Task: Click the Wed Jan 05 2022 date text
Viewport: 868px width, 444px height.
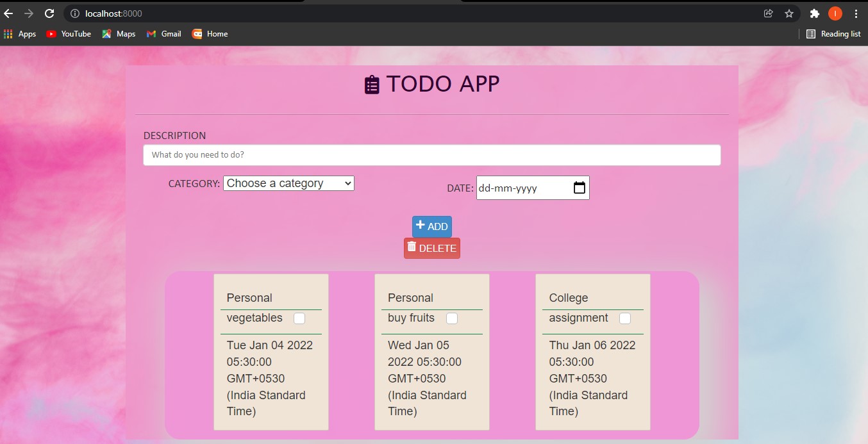Action: 428,378
